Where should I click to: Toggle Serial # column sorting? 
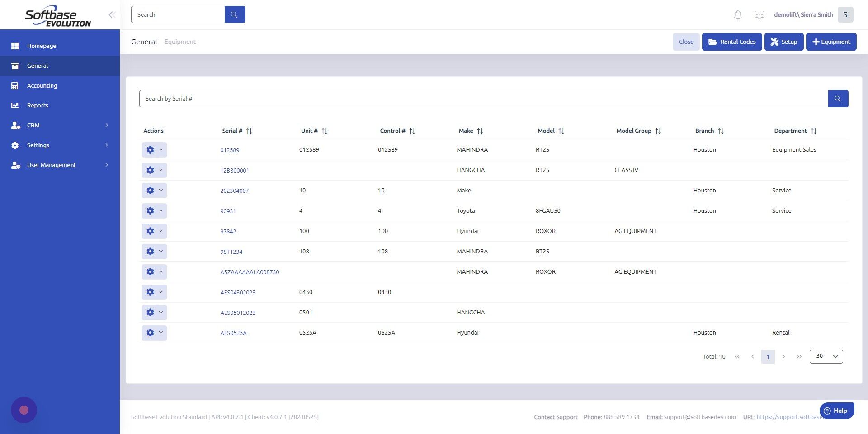[249, 131]
